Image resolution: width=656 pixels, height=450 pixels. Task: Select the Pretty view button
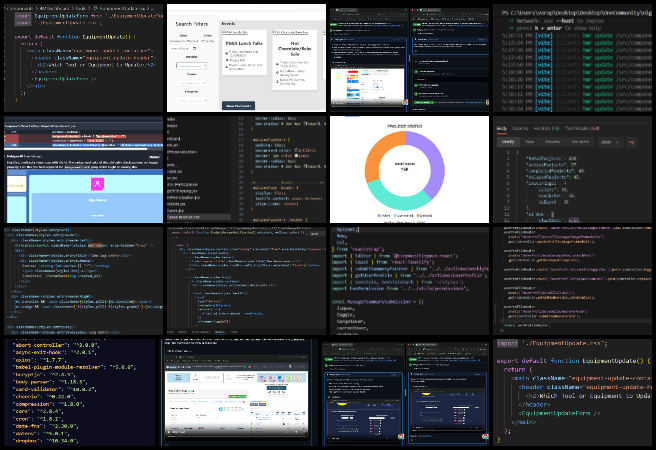507,142
